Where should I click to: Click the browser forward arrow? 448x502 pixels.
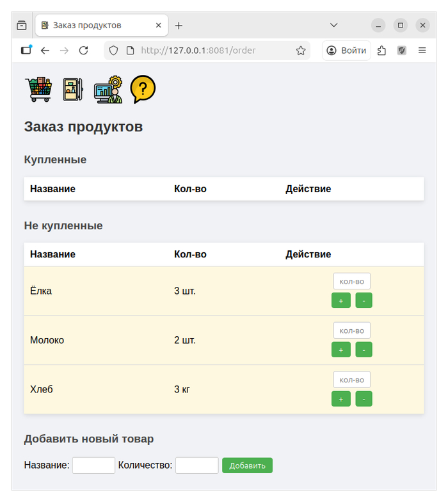[64, 51]
